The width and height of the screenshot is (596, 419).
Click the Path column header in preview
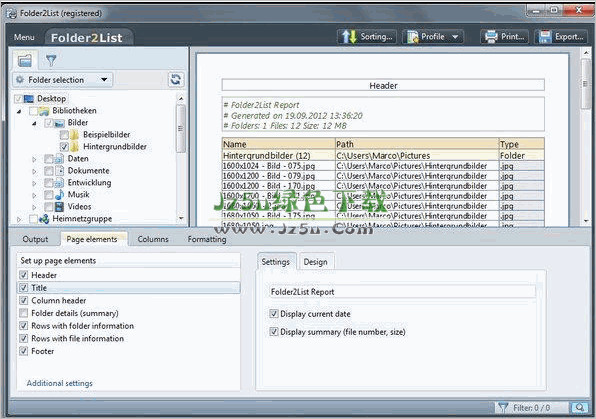point(417,144)
